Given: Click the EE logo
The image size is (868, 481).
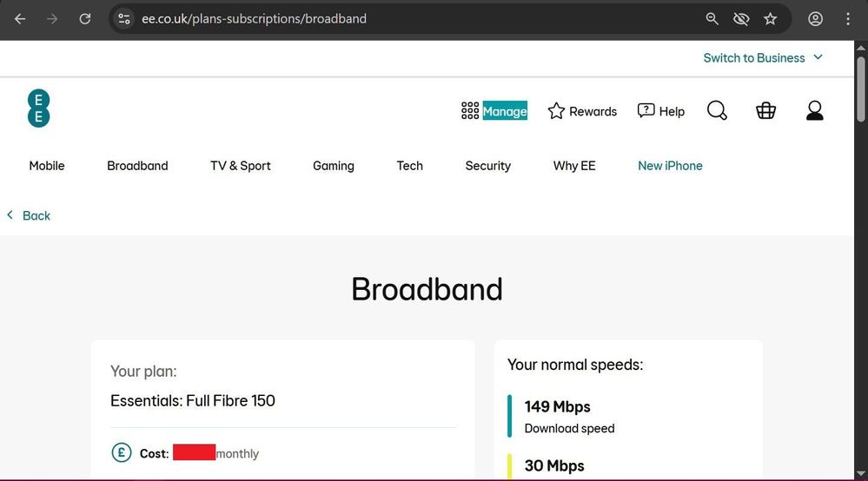Looking at the screenshot, I should coord(38,109).
